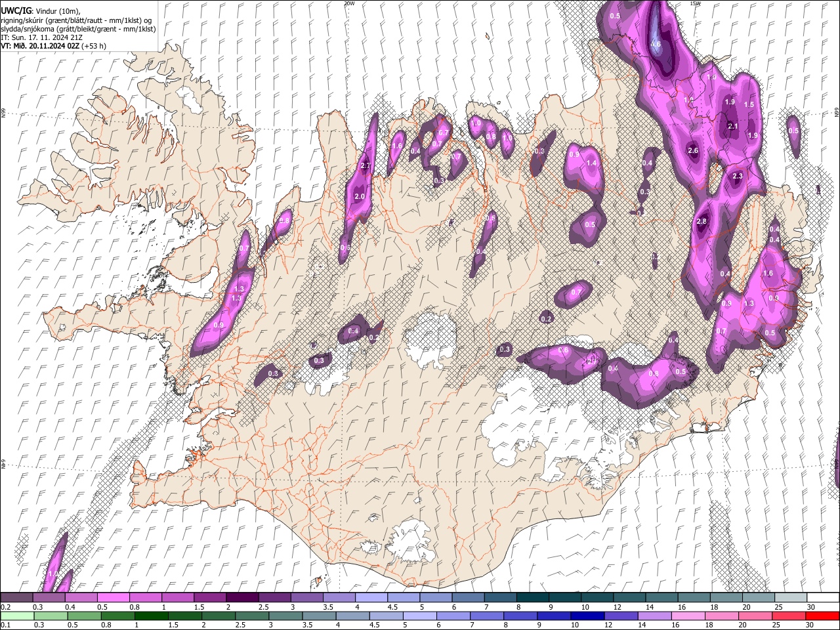Click the 4.6 precipitation value on the map
The image size is (840, 630).
[656, 44]
